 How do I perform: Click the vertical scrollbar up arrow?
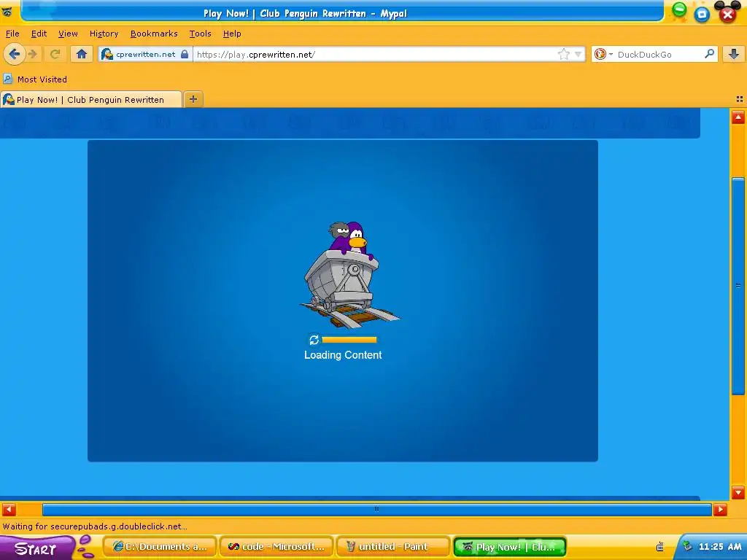click(738, 117)
